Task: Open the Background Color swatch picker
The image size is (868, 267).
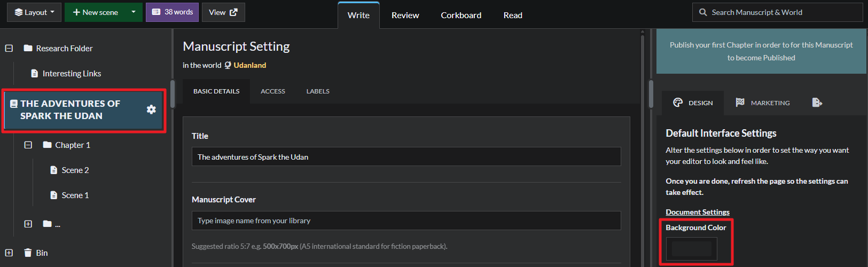Action: 692,248
